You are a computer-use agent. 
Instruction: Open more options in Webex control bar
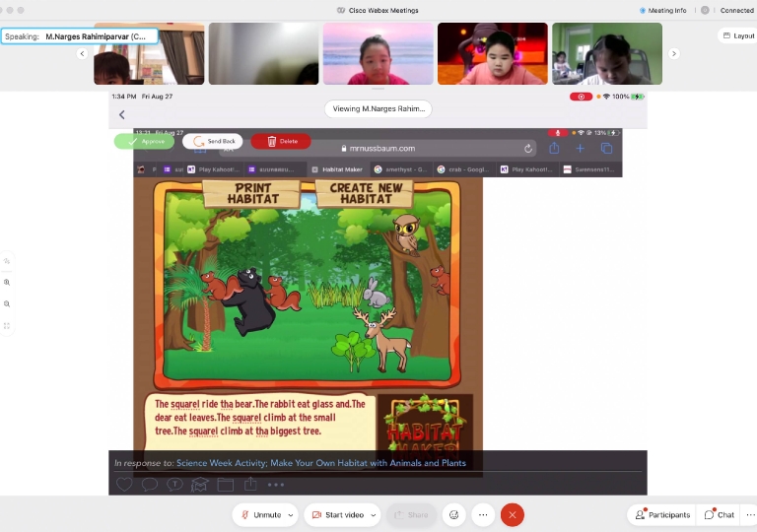(x=483, y=514)
